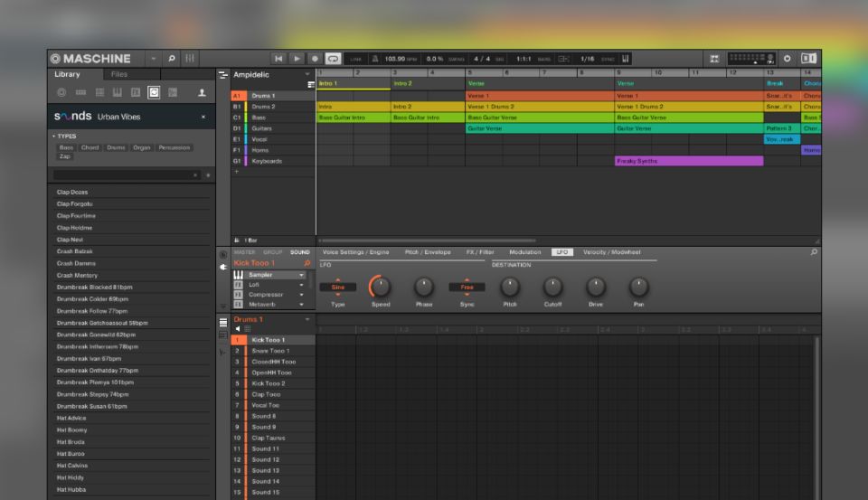The image size is (868, 500).
Task: Toggle the NI layout view icon
Action: pos(808,59)
